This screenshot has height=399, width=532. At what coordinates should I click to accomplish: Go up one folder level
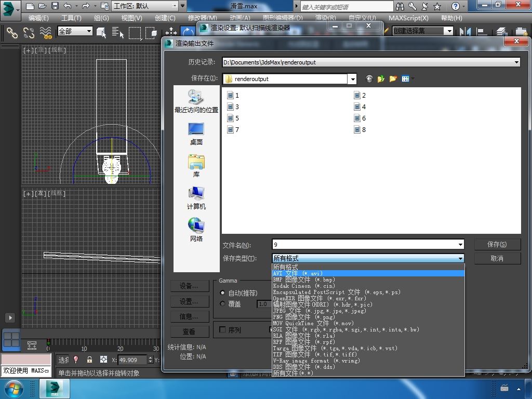[381, 79]
